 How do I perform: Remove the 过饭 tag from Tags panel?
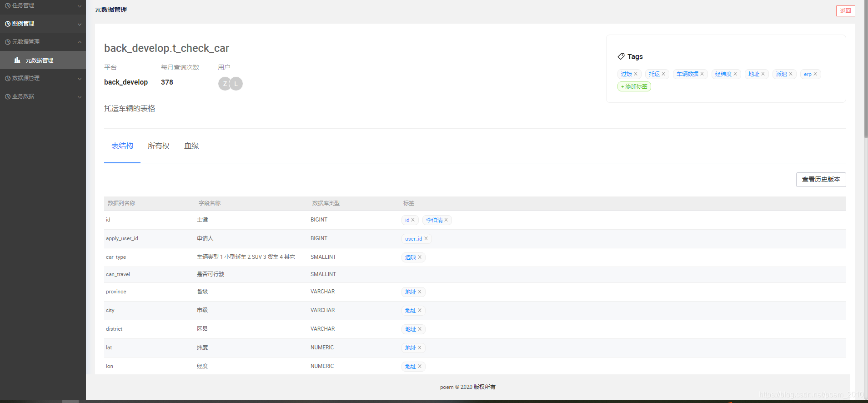[x=636, y=74]
